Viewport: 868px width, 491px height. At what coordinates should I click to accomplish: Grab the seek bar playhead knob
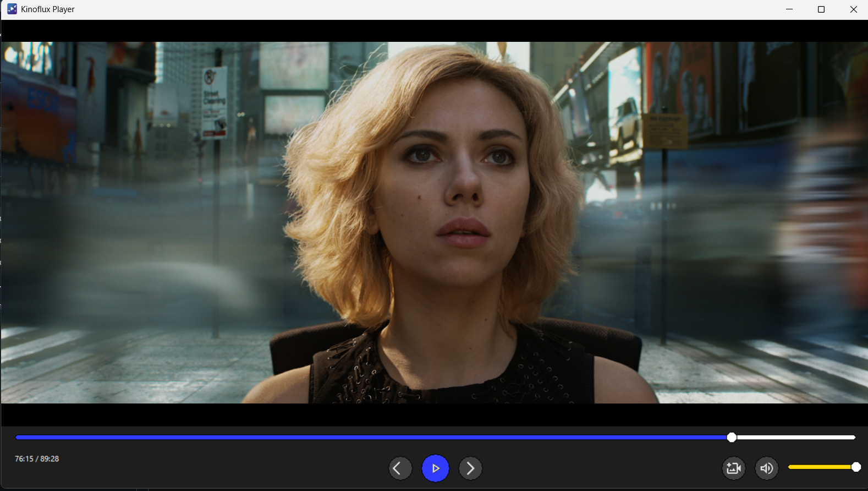(732, 437)
